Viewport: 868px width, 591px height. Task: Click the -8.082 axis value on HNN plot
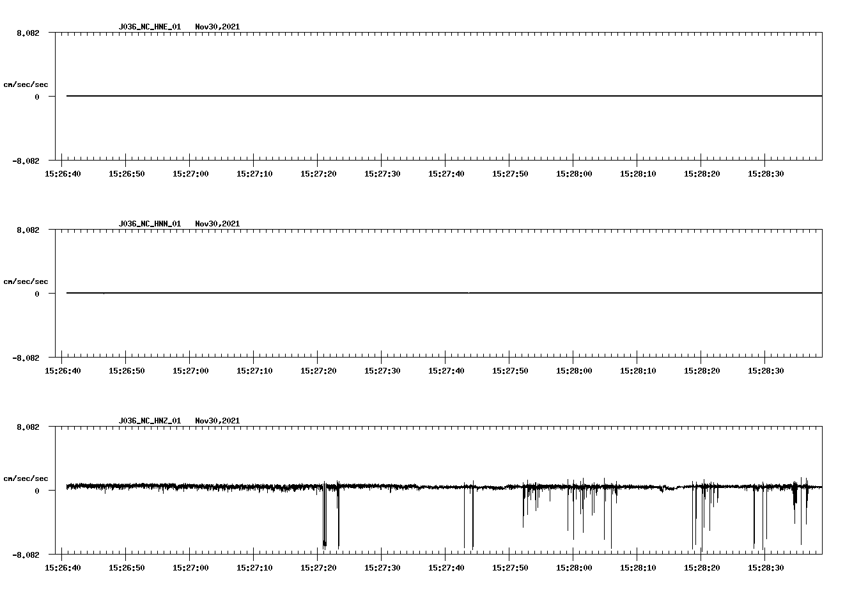[x=26, y=358]
